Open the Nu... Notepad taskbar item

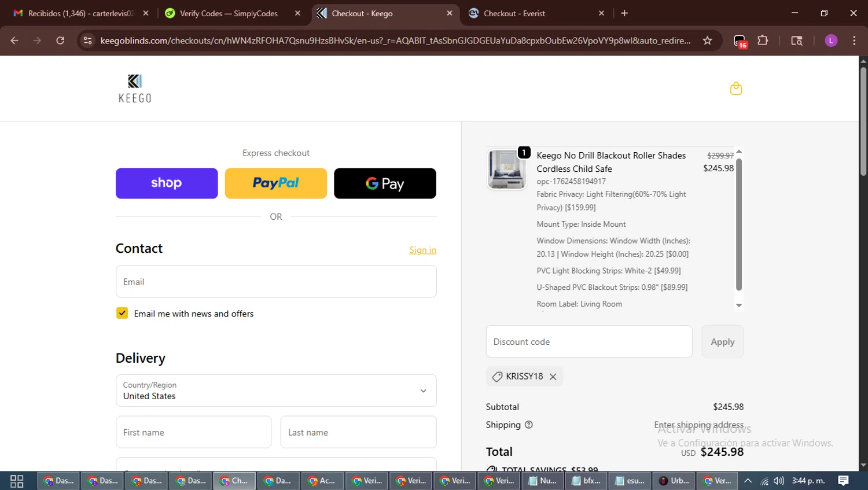coord(542,481)
